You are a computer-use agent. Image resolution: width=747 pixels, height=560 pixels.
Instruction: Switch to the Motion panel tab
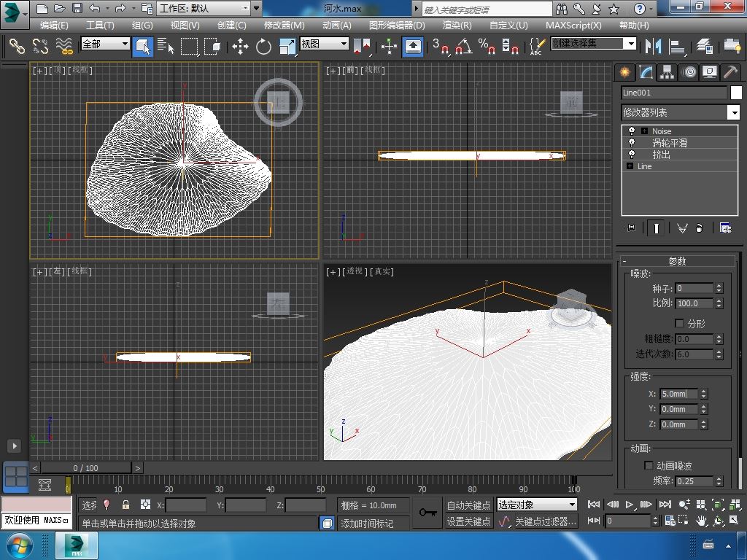(689, 72)
